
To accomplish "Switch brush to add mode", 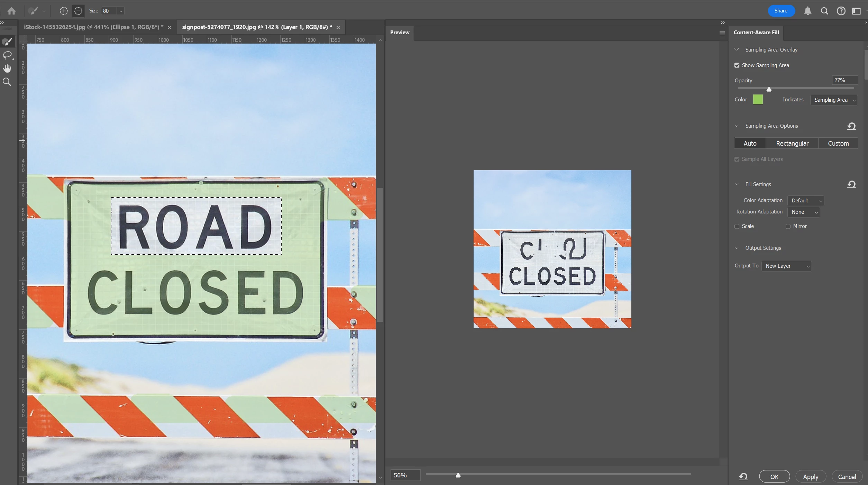I will (x=64, y=11).
